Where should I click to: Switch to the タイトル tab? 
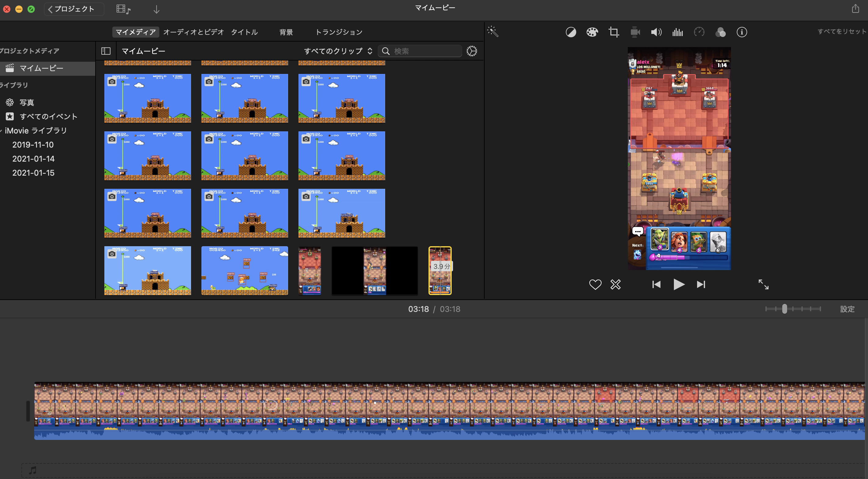coord(244,32)
